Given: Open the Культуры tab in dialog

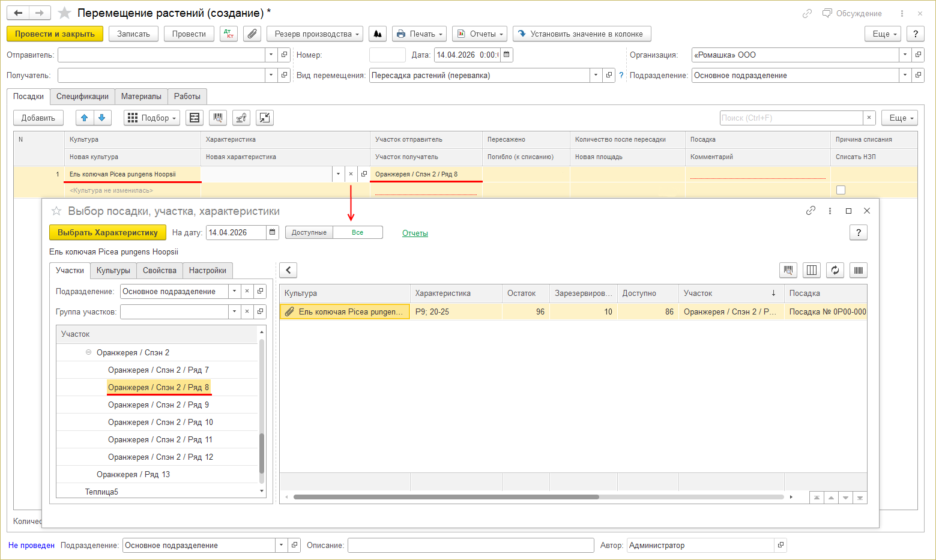Looking at the screenshot, I should click(113, 271).
